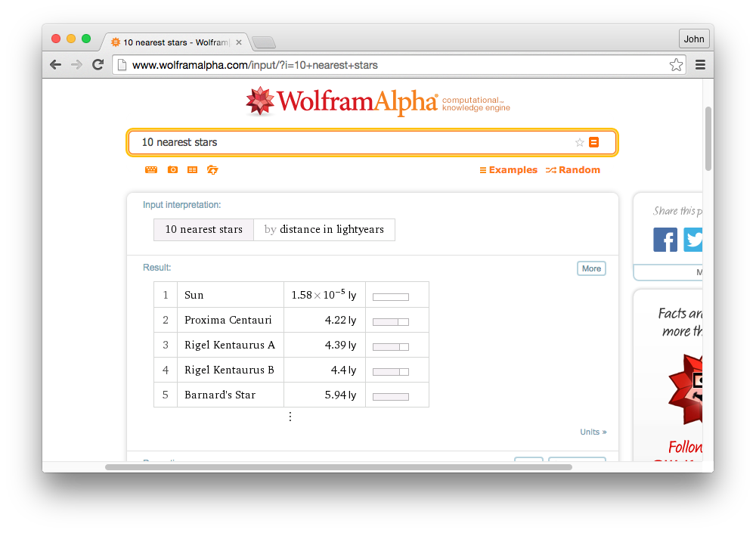Open a new tab button

(264, 43)
